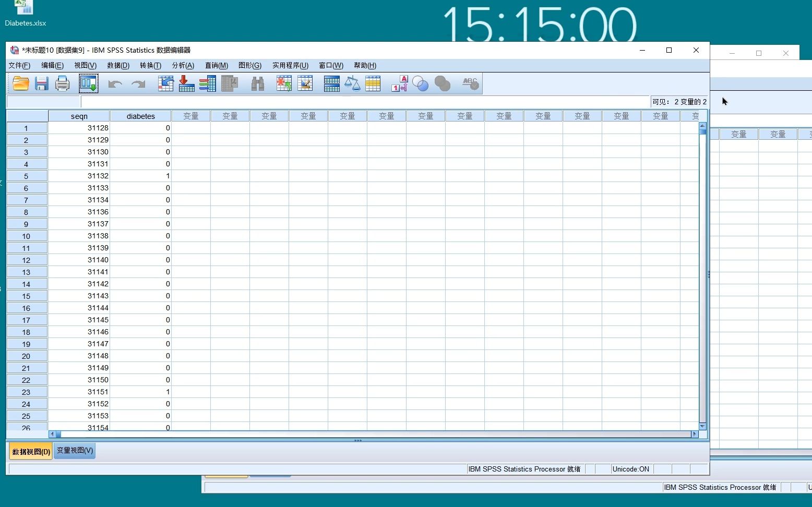Click horizontal scrollbar right arrow

[695, 434]
